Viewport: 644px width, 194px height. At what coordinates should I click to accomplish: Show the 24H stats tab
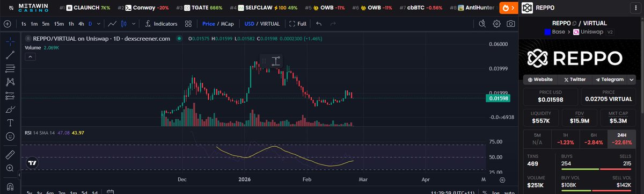tap(622, 139)
